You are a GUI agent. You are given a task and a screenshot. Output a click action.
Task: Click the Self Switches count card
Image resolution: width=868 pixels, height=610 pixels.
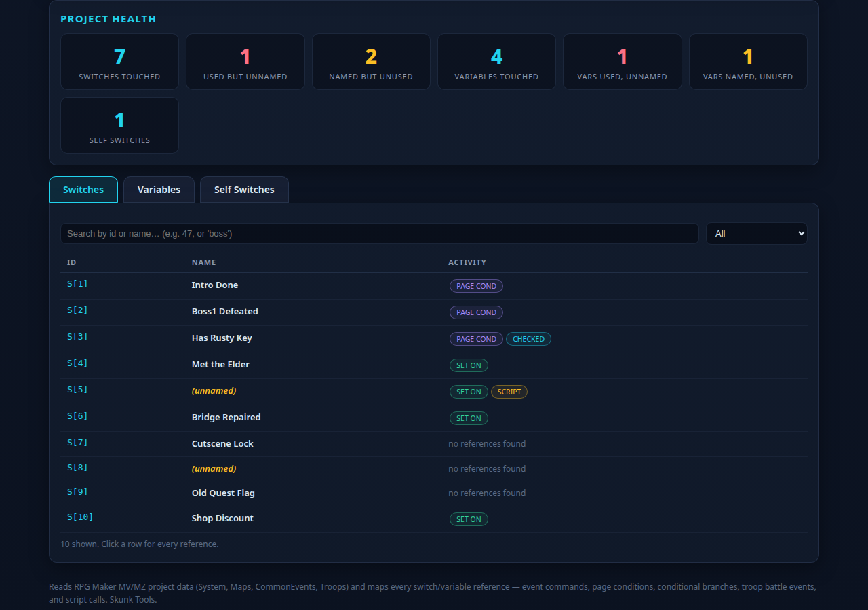(x=119, y=125)
